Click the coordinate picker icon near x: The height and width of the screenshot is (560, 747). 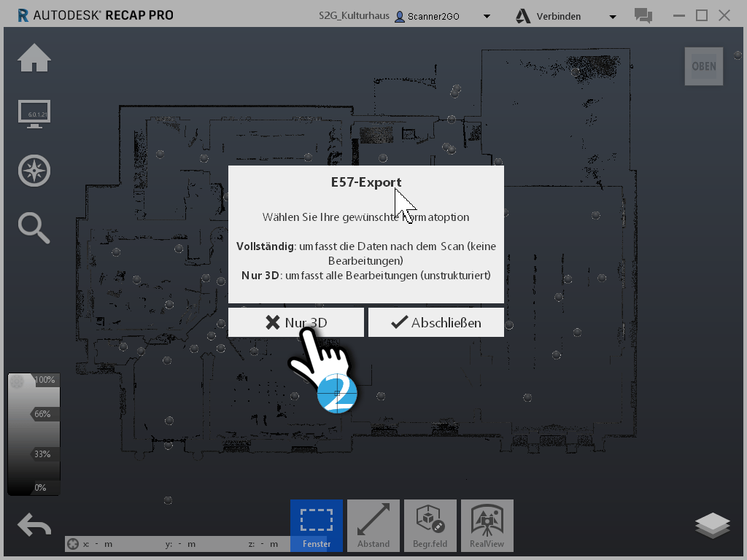[72, 544]
